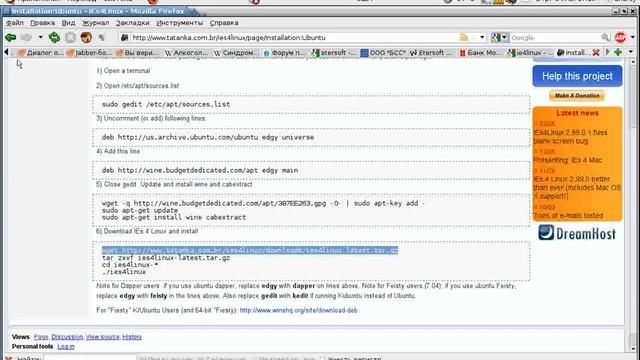Switch to the 'Диалог о...' tab
640x360 pixels.
pos(40,53)
